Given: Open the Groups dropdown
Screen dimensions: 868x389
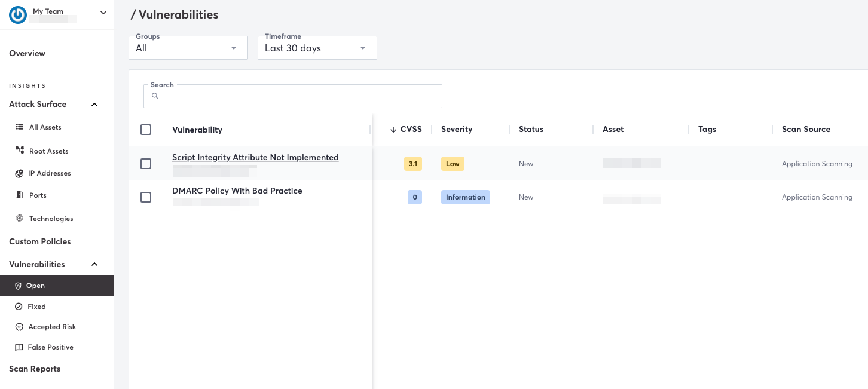Looking at the screenshot, I should (x=188, y=48).
